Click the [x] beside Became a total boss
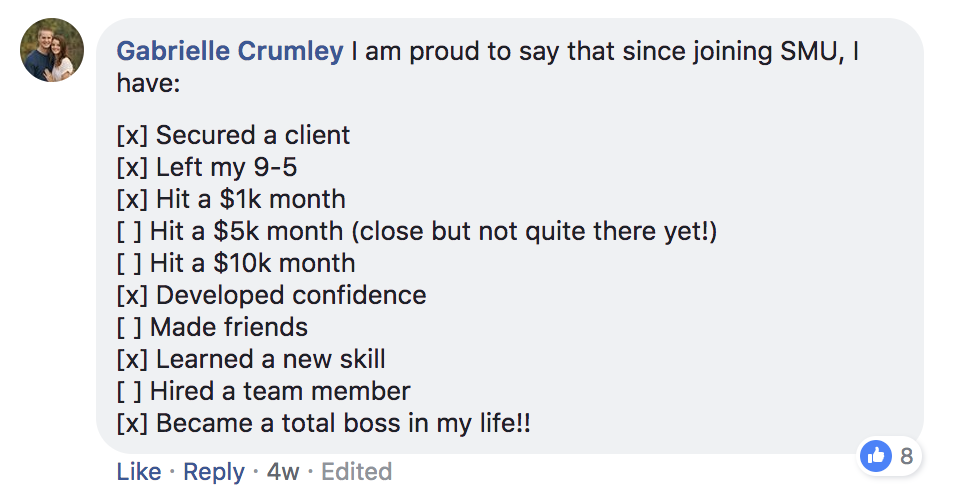 tap(133, 423)
